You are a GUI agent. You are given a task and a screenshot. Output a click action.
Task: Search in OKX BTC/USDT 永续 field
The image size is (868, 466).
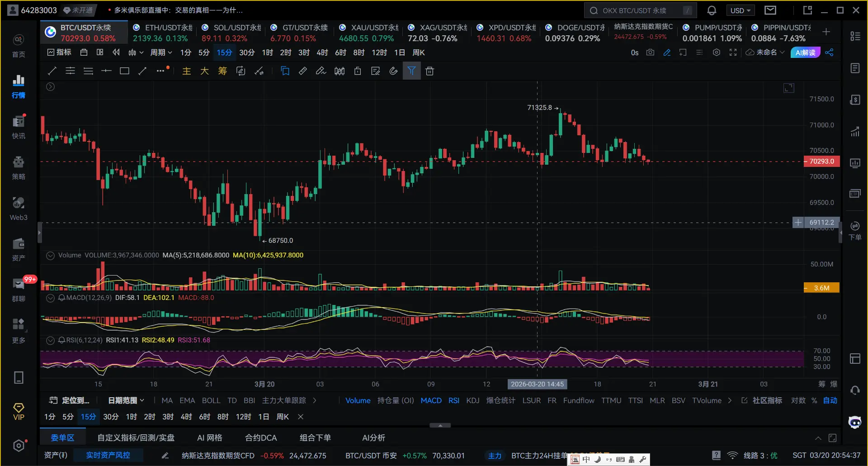click(640, 10)
